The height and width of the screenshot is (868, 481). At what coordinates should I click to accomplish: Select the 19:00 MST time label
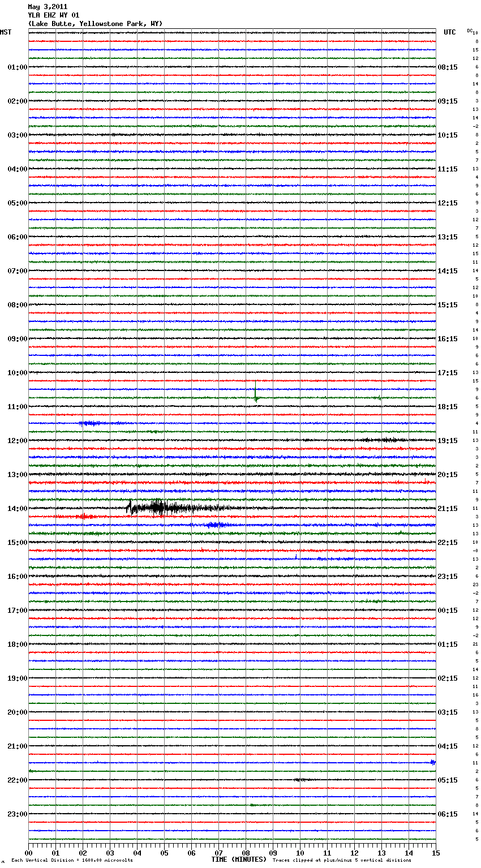(x=18, y=678)
